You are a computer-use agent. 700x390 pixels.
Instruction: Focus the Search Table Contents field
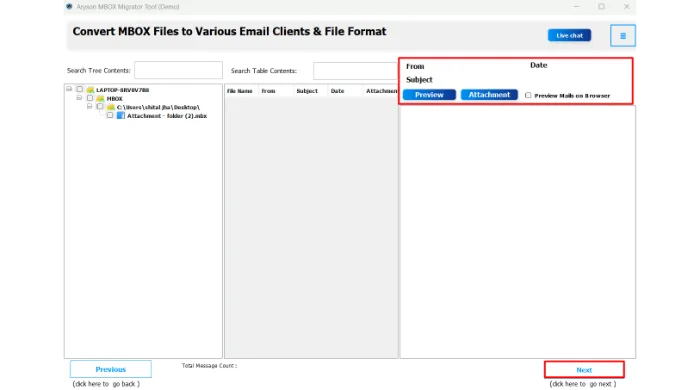[355, 71]
